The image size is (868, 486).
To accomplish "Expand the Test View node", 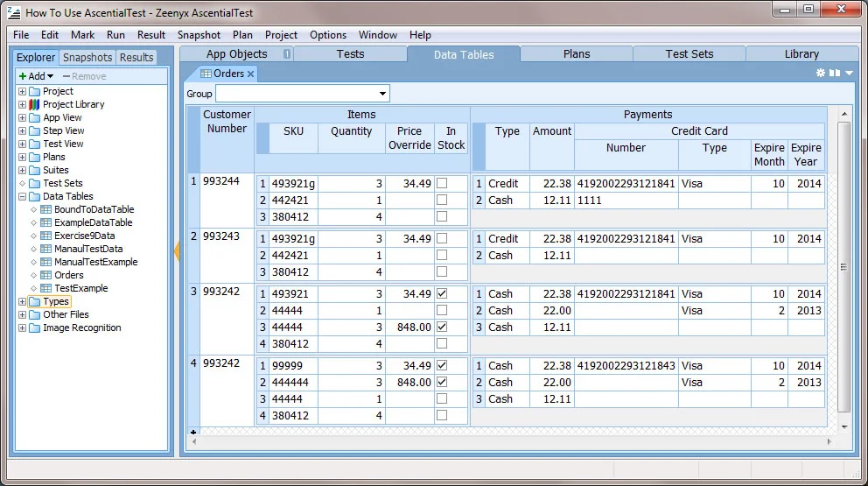I will click(22, 144).
